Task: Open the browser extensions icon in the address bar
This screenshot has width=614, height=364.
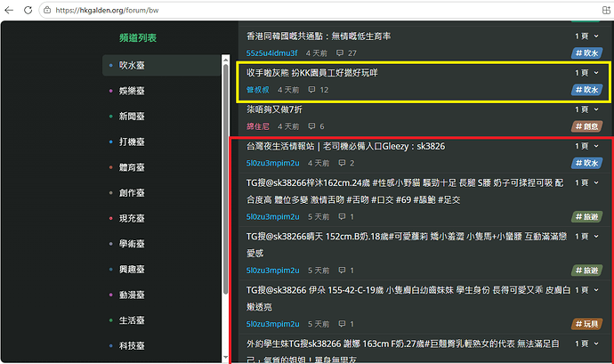Action: tap(605, 10)
